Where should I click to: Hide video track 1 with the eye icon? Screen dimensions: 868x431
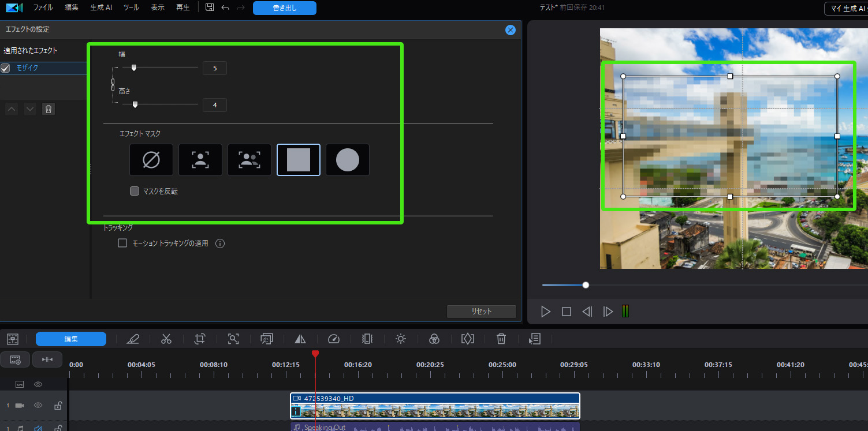click(x=38, y=406)
